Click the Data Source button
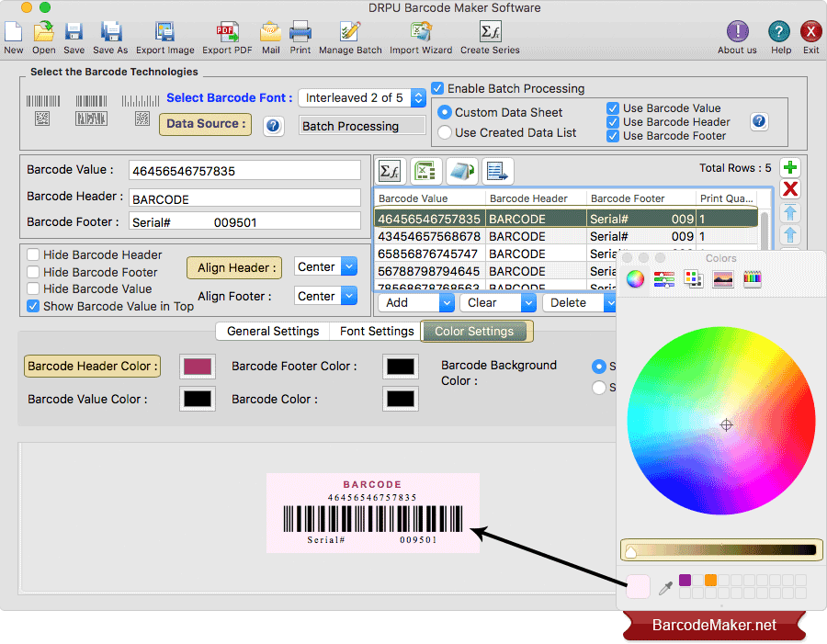 (x=205, y=124)
